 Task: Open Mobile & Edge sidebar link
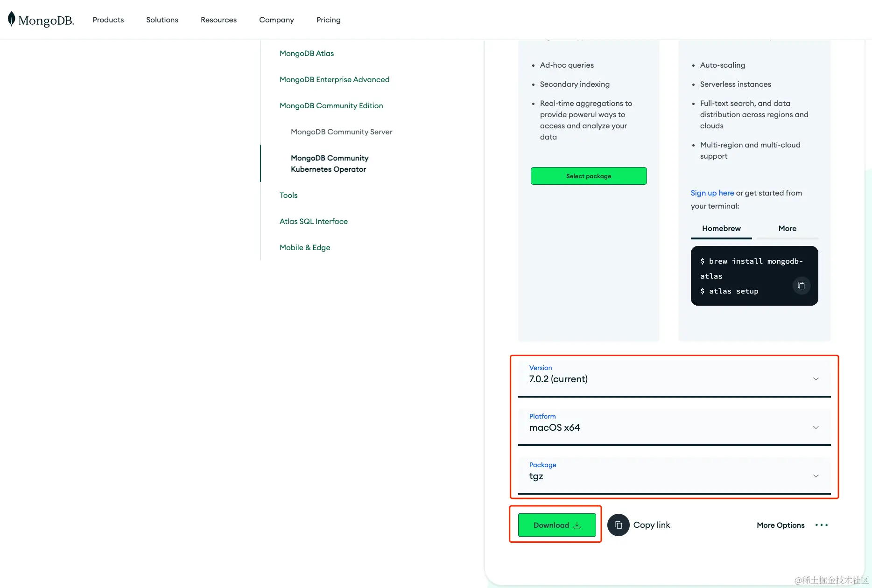click(x=305, y=247)
